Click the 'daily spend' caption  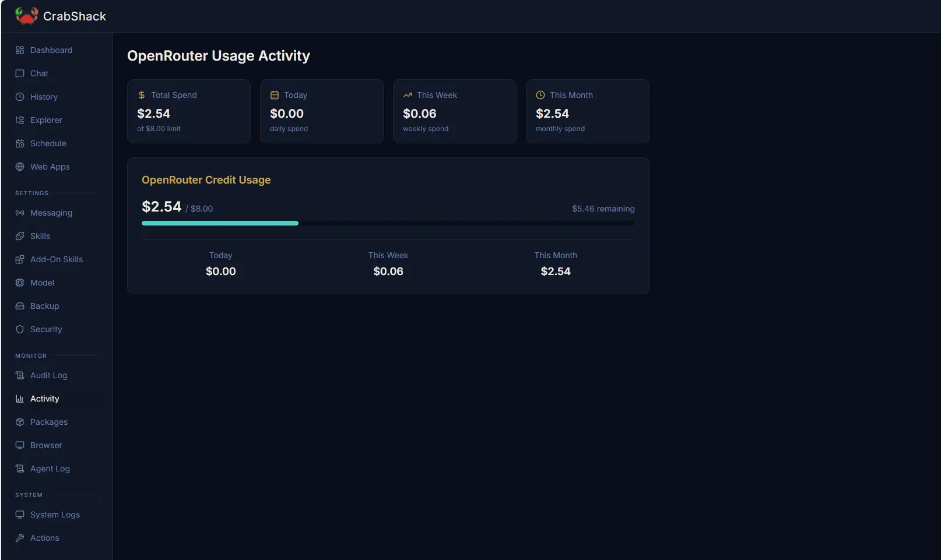pyautogui.click(x=289, y=129)
